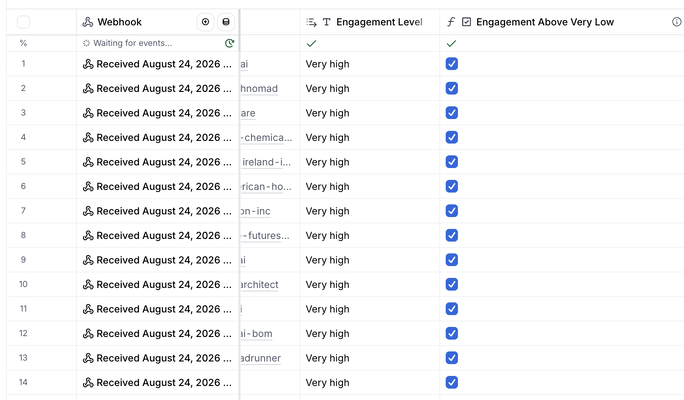Click row number 9

pyautogui.click(x=23, y=260)
